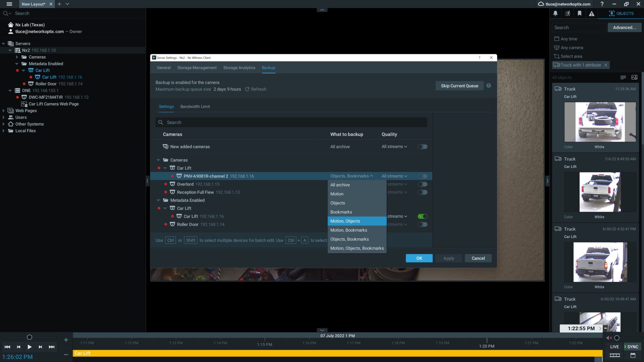
Task: Collapse the Metadata Enabled folder in backup list
Action: coord(158,200)
